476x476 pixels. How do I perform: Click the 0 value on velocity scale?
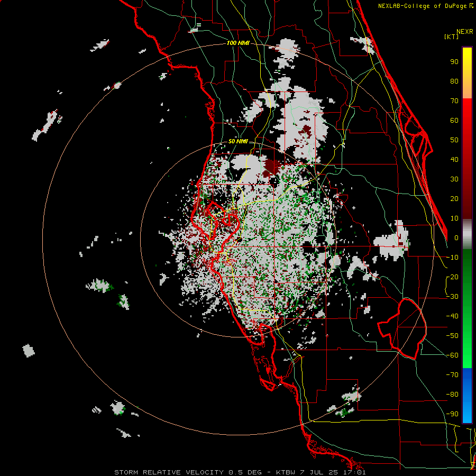coord(456,238)
